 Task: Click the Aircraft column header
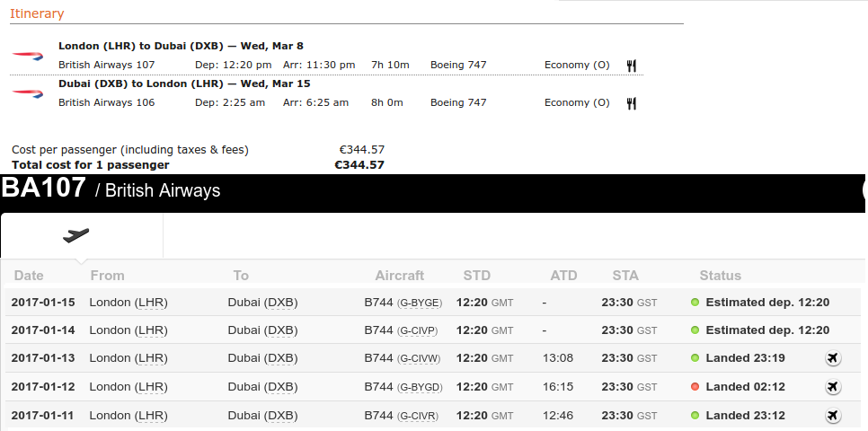pyautogui.click(x=400, y=276)
